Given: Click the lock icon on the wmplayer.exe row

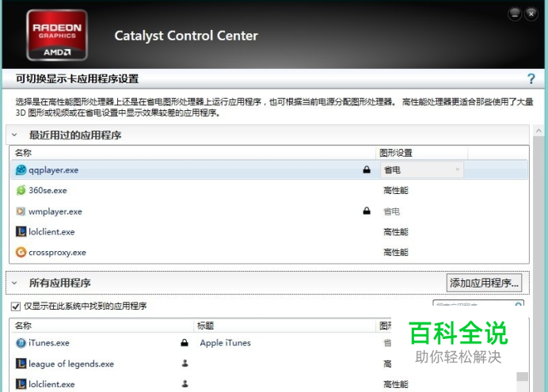Looking at the screenshot, I should tap(367, 211).
